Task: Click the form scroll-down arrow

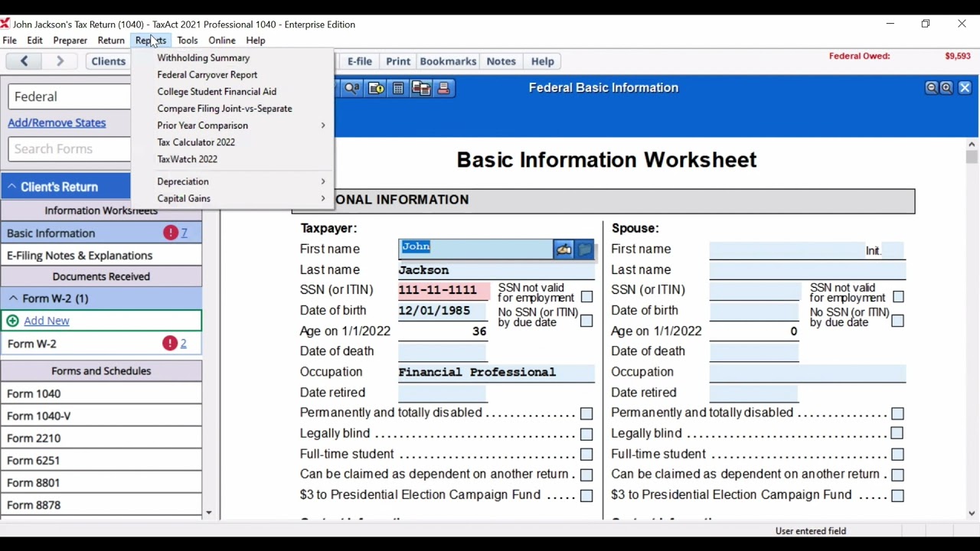Action: coord(972,514)
